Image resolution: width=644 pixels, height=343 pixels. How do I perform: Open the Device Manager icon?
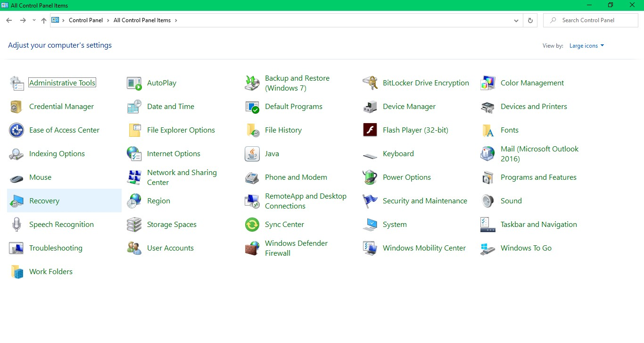coord(370,107)
